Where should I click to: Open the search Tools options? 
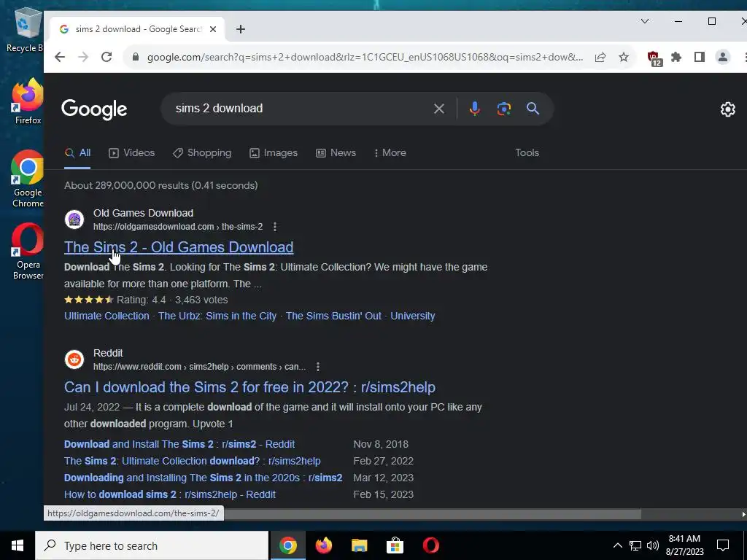(527, 153)
